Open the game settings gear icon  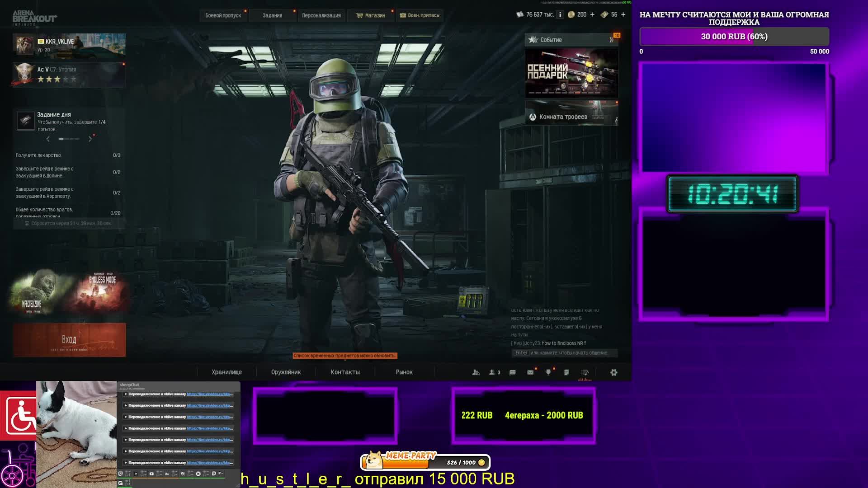[x=613, y=372]
